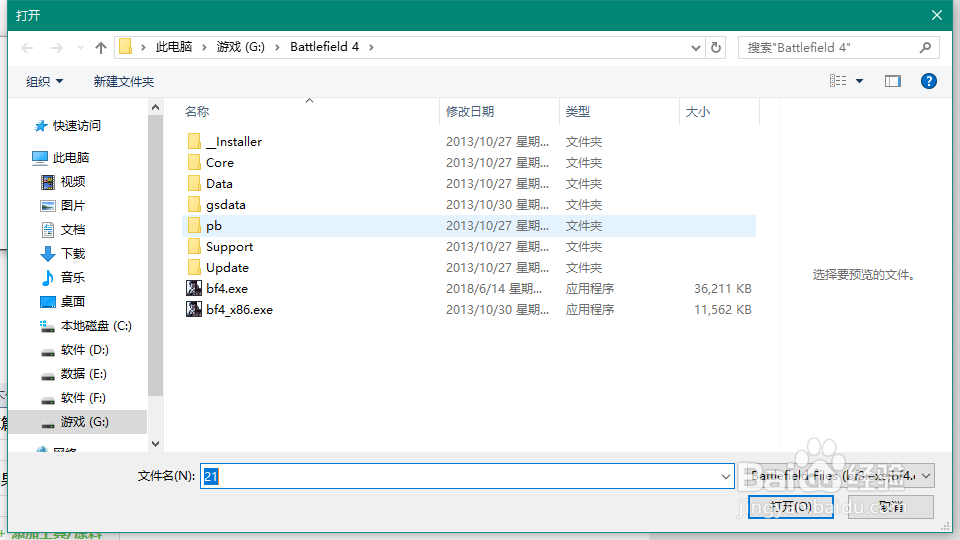Select 游戏 (G:) breadcrumb segment
This screenshot has width=960, height=540.
pos(241,47)
